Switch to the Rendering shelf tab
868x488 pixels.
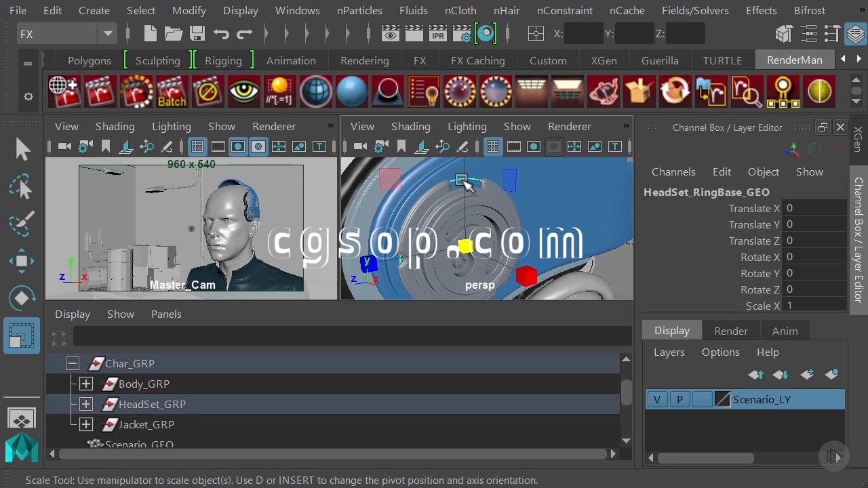pos(365,60)
